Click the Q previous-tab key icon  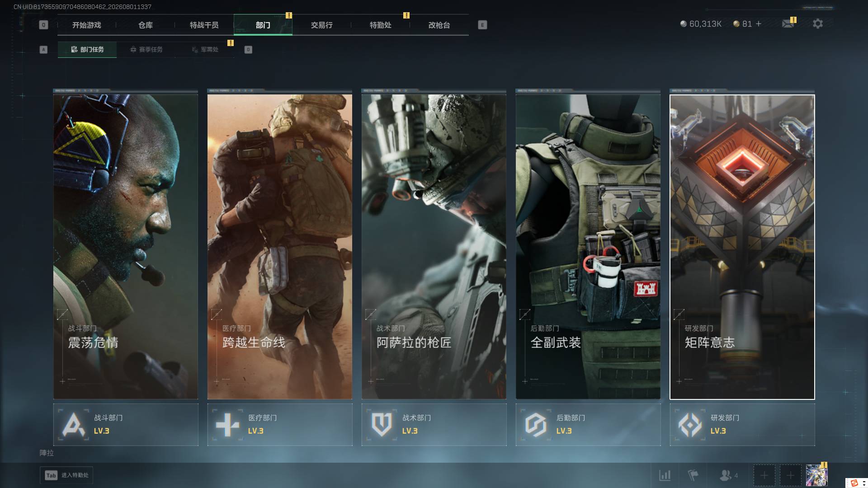pos(43,25)
